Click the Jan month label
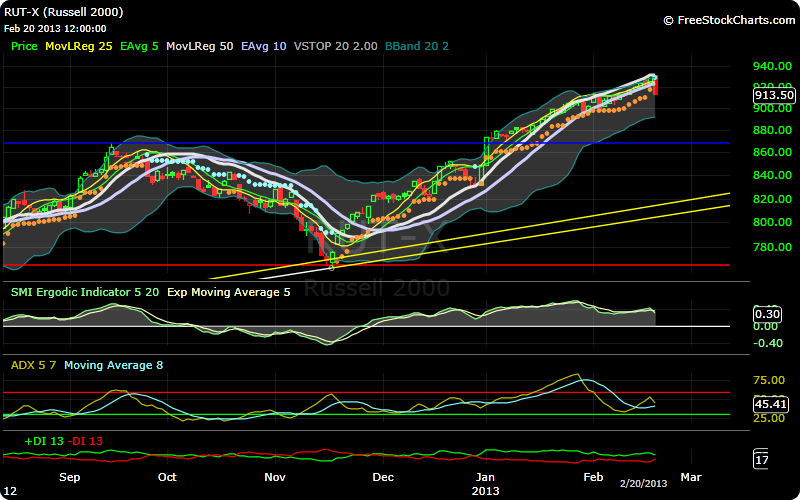The image size is (800, 500). 485,478
